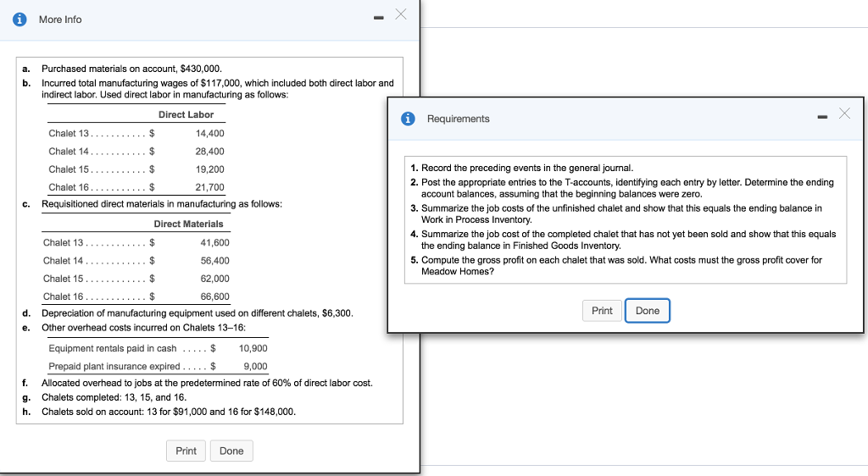This screenshot has height=476, width=868.
Task: Click Done in the More Info dialog
Action: [231, 451]
